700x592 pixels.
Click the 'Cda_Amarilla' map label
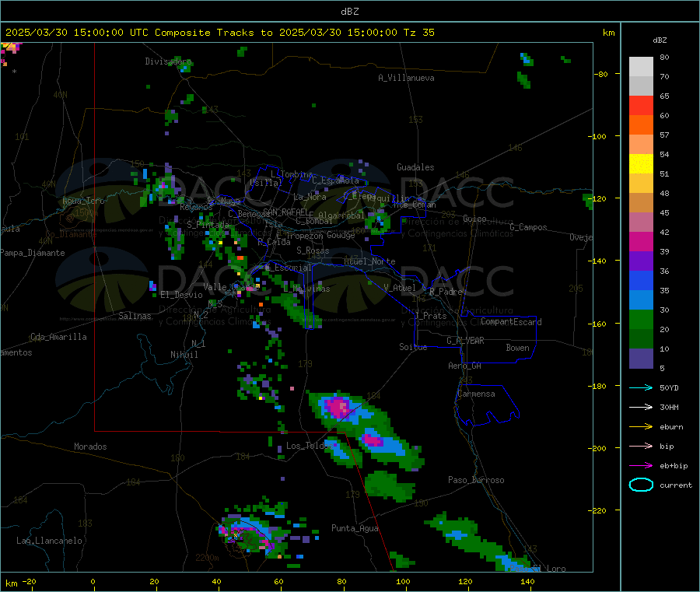coord(58,337)
